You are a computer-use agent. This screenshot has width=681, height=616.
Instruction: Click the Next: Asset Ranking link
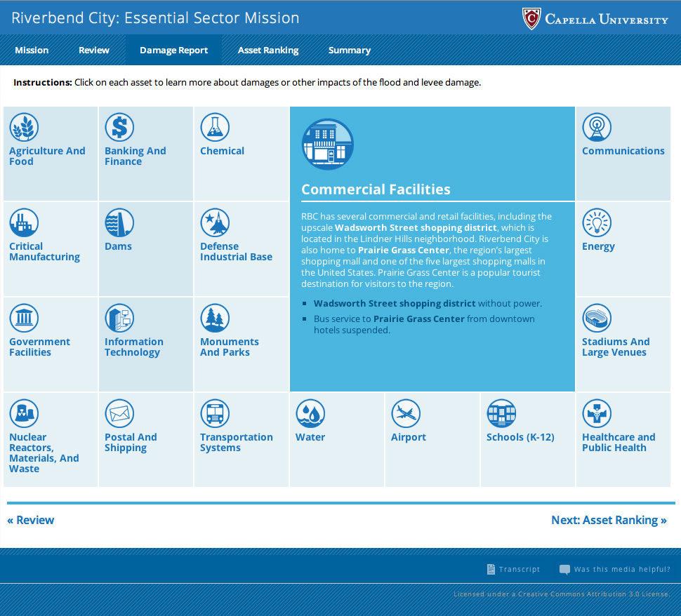click(x=609, y=520)
